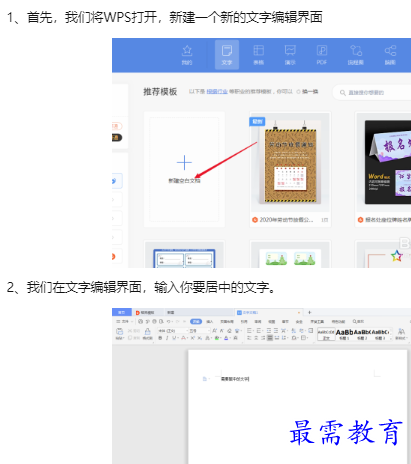Select the 流程图 flowchart type icon
The height and width of the screenshot is (464, 411).
pyautogui.click(x=356, y=55)
